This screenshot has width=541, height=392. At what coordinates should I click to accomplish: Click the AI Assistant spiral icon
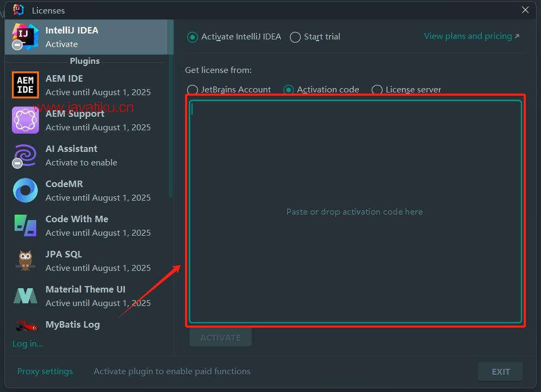point(25,155)
